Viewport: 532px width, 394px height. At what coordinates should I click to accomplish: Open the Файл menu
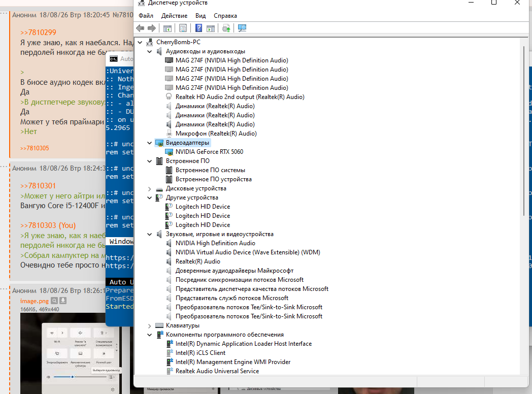coord(146,16)
